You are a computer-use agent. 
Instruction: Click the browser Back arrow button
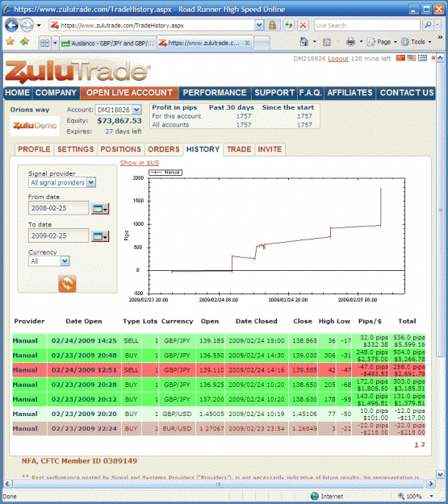[x=11, y=25]
